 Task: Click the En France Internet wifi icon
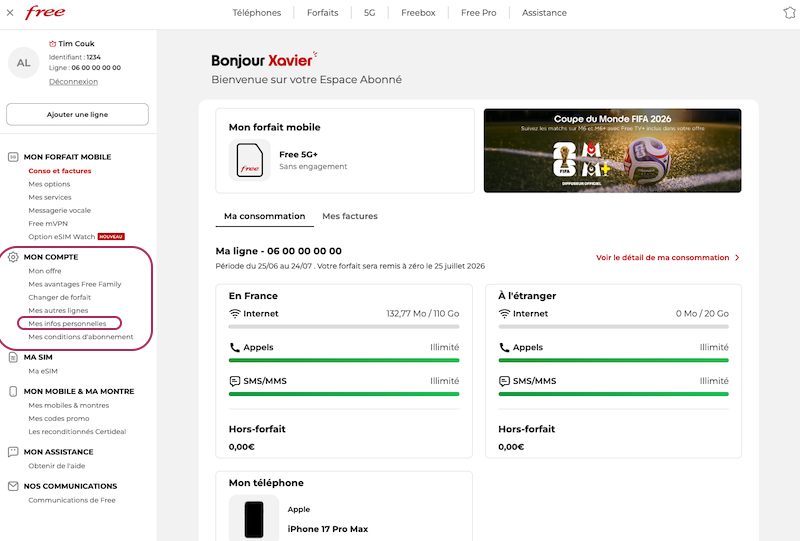[235, 313]
